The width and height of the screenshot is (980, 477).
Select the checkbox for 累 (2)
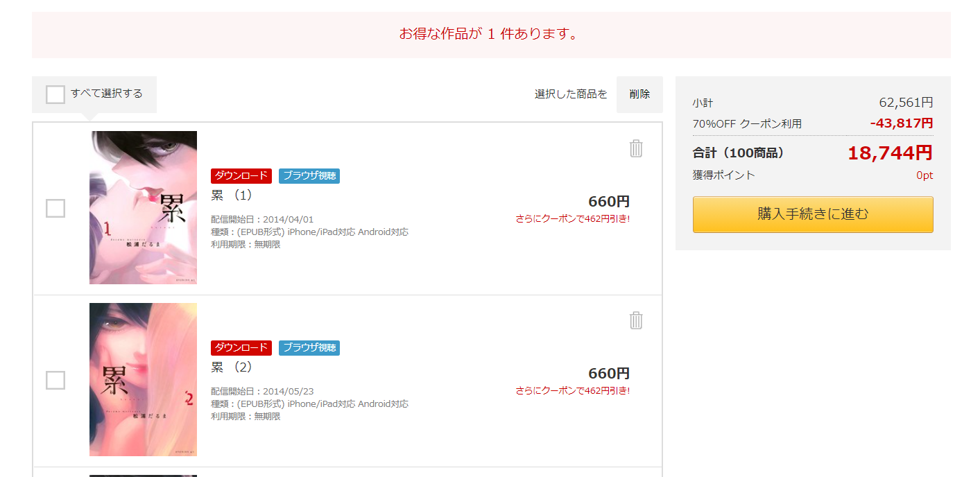[55, 380]
